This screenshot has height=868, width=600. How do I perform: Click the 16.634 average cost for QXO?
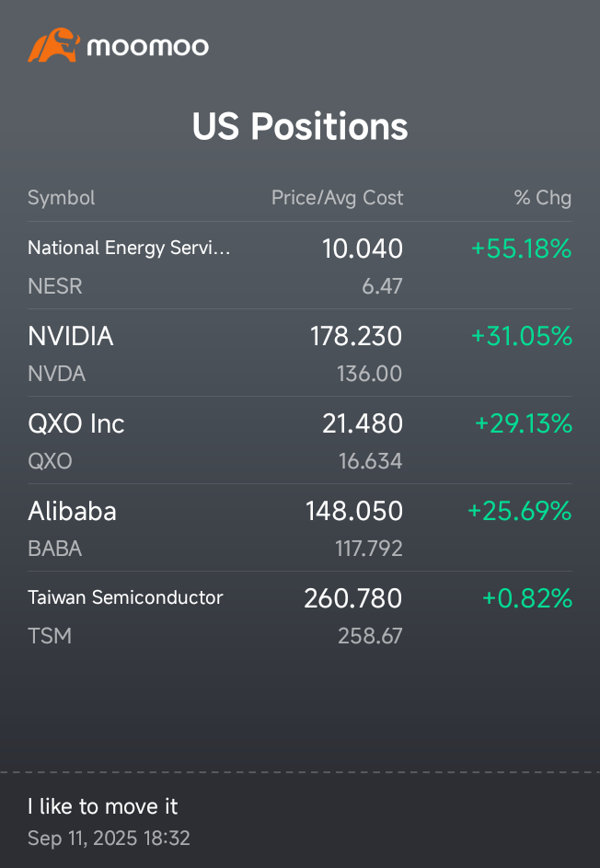click(x=370, y=461)
